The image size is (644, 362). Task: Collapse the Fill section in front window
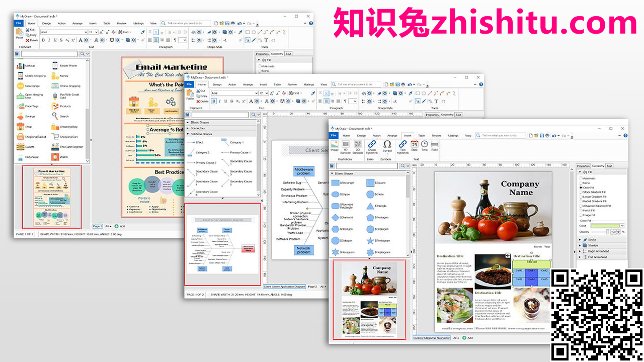(x=580, y=172)
